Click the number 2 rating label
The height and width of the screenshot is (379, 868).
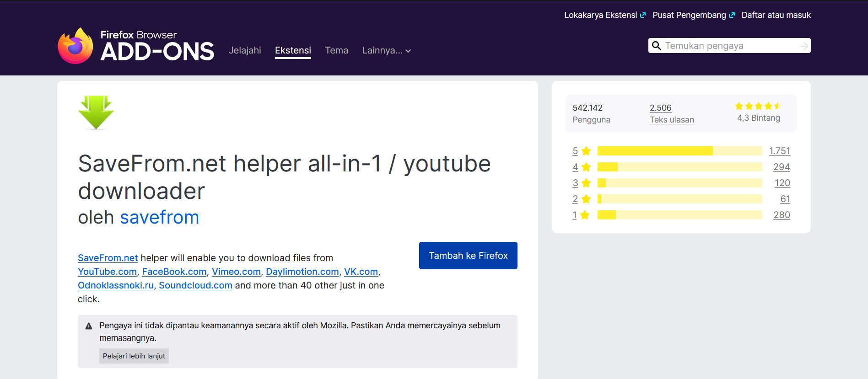(575, 199)
